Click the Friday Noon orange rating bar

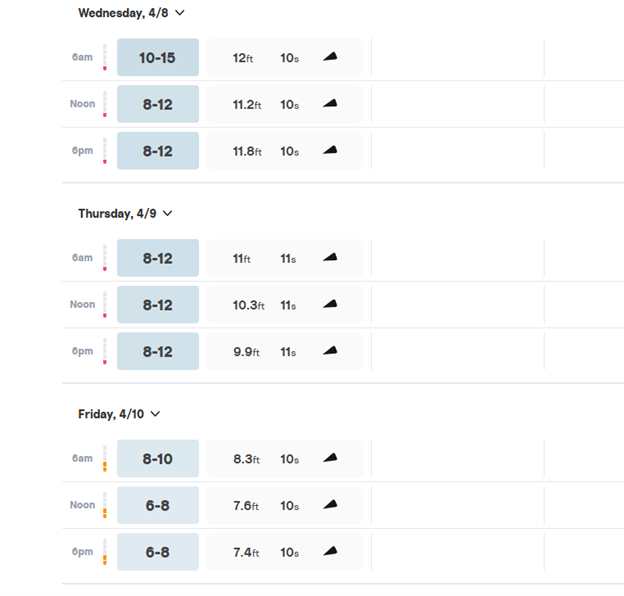point(104,505)
